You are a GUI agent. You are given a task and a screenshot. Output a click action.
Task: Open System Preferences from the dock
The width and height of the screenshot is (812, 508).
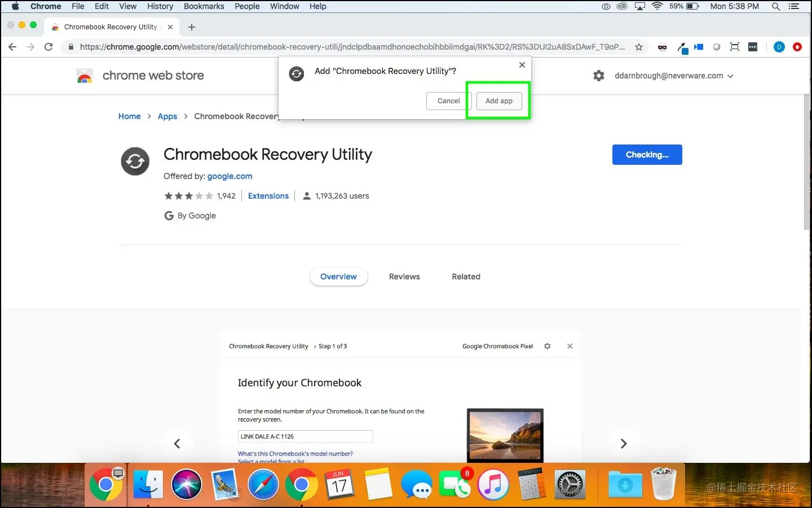click(x=570, y=485)
